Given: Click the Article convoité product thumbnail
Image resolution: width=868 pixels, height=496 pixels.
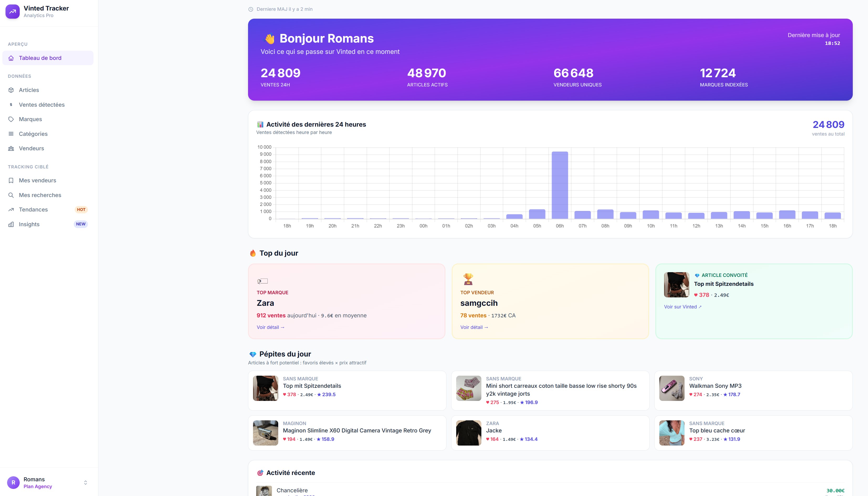Looking at the screenshot, I should click(676, 285).
